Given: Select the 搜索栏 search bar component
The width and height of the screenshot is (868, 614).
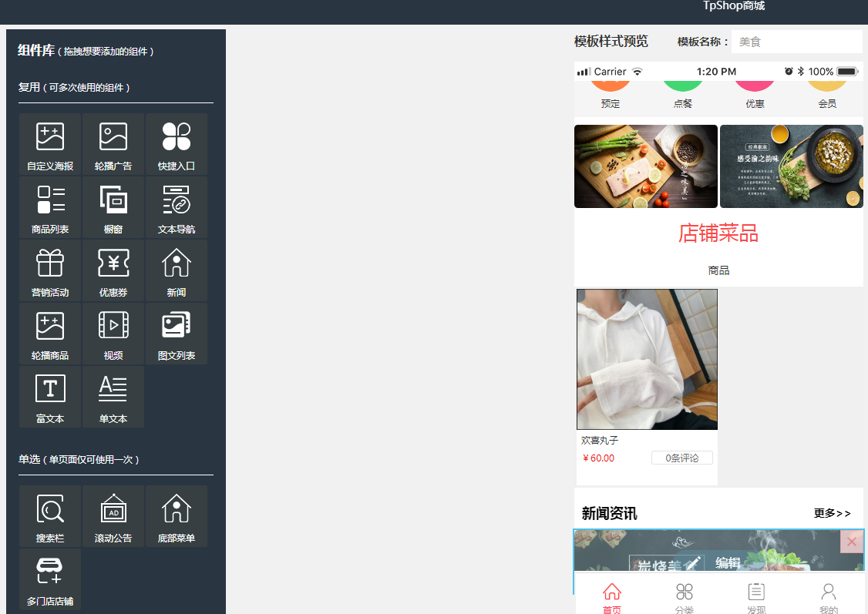Looking at the screenshot, I should coord(50,516).
